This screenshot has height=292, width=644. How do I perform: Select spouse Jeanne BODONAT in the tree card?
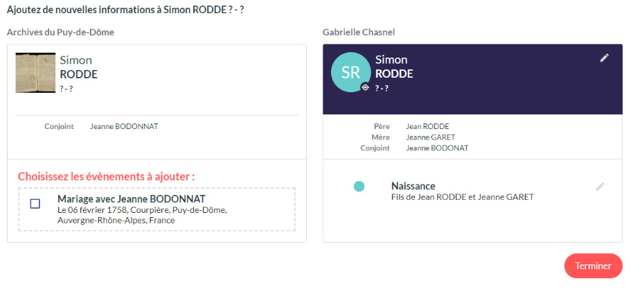pyautogui.click(x=437, y=148)
